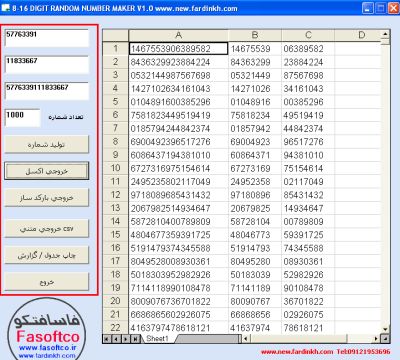
Task: Select cell containing 02117049
Action: tap(308, 182)
